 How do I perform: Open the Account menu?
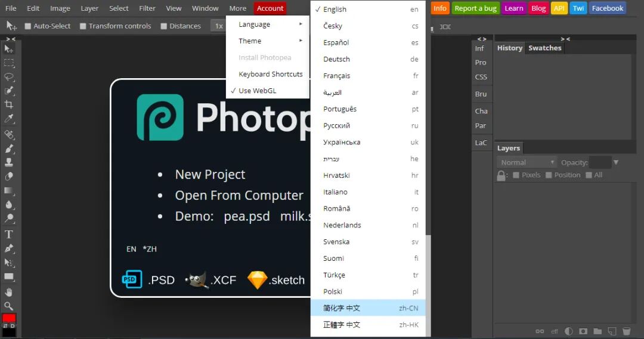[270, 8]
